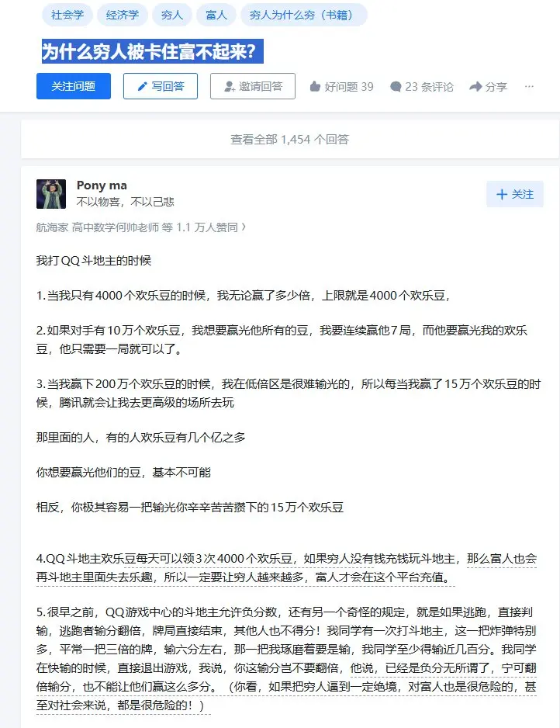
Task: Open upvoter 高中数学何帅老师 link
Action: 116,227
